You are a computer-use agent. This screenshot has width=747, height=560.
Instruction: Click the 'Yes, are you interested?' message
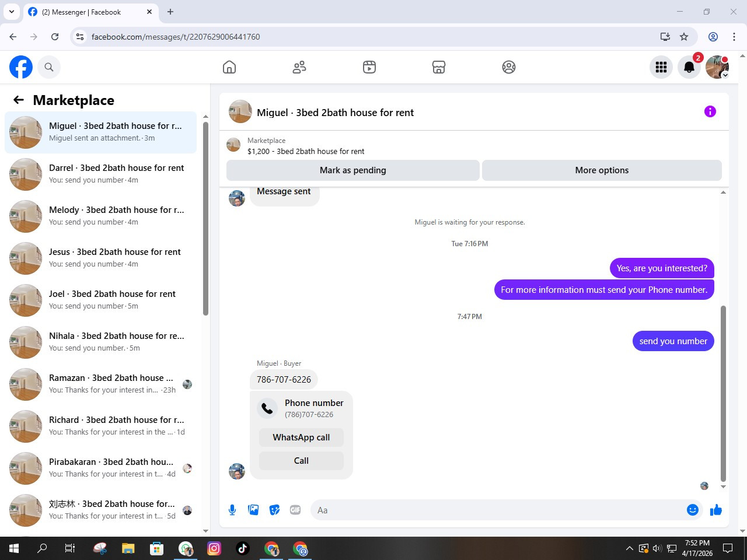tap(662, 268)
